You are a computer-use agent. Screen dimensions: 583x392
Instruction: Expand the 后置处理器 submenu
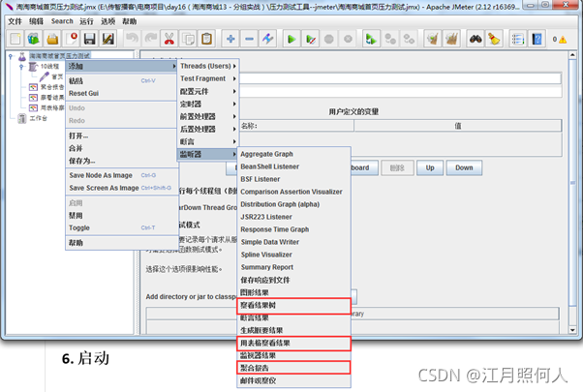coord(208,130)
